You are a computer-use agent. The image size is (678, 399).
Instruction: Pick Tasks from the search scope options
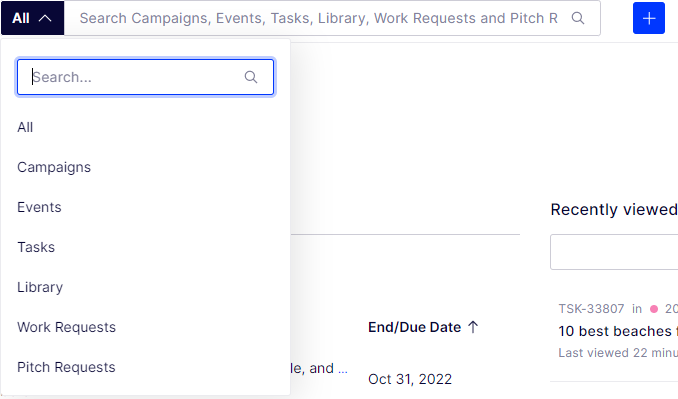[x=36, y=247]
